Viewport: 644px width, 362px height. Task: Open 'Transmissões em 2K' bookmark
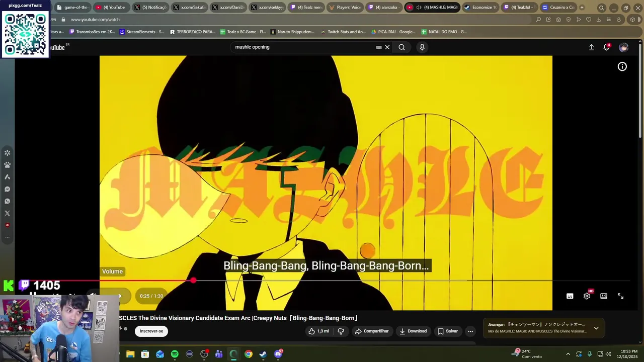[x=92, y=32]
